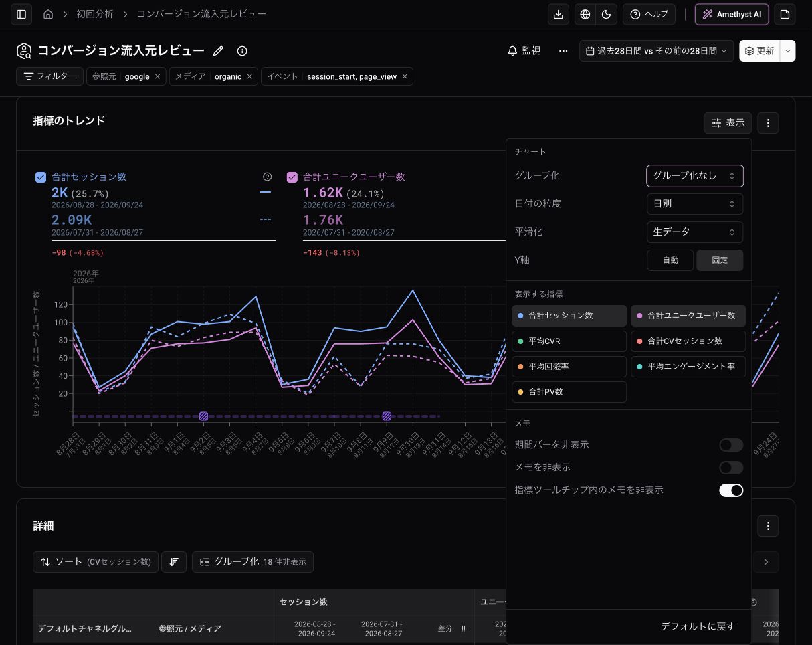Click コンバージョン流入元レビュー breadcrumb
The width and height of the screenshot is (812, 645).
tap(201, 14)
